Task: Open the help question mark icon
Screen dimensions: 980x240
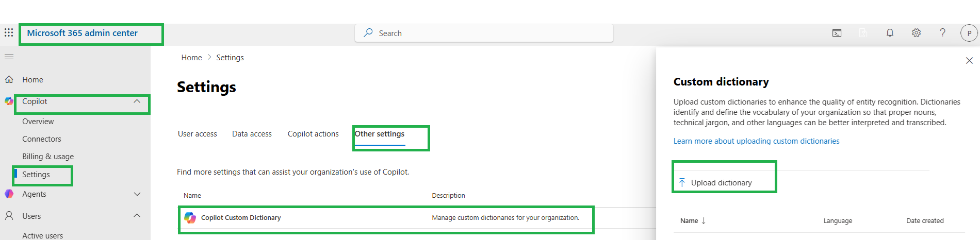Action: pyautogui.click(x=942, y=33)
